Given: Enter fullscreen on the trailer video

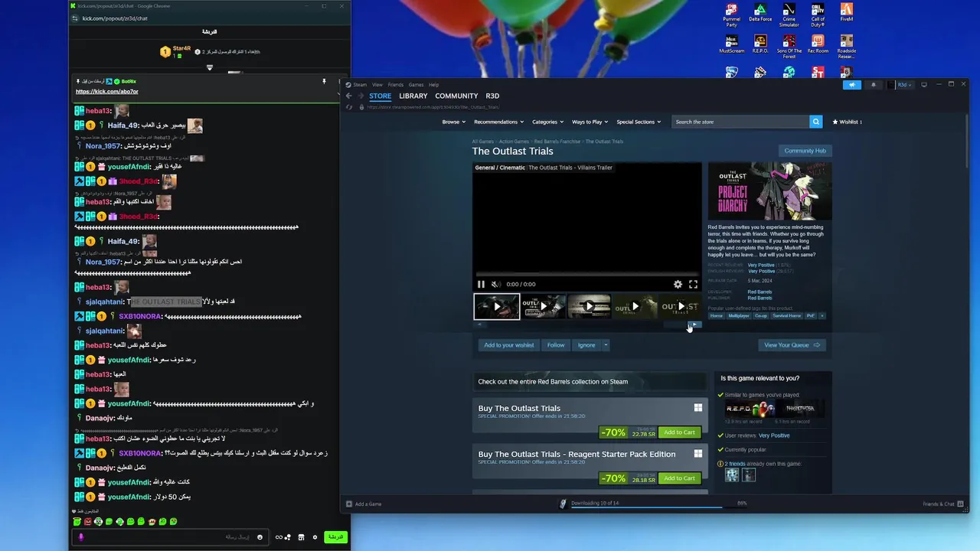Looking at the screenshot, I should [693, 284].
